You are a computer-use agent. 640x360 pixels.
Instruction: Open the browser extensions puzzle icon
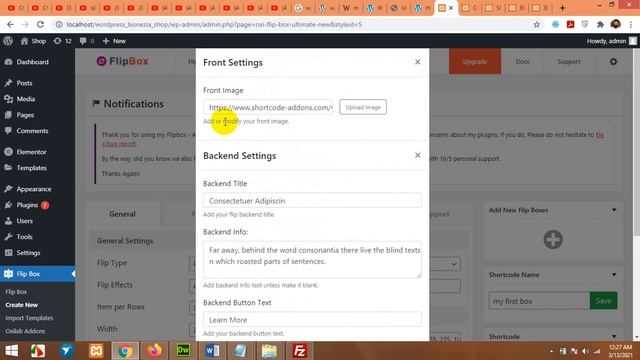click(x=600, y=24)
